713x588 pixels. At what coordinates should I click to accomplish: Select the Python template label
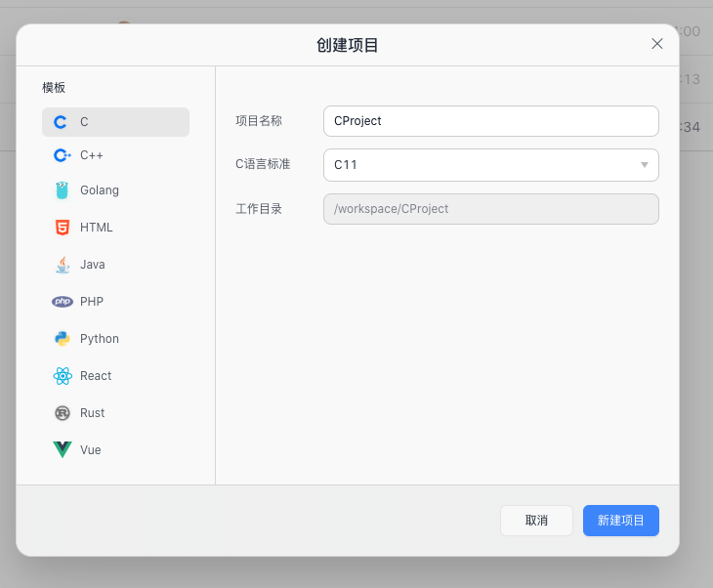point(100,339)
